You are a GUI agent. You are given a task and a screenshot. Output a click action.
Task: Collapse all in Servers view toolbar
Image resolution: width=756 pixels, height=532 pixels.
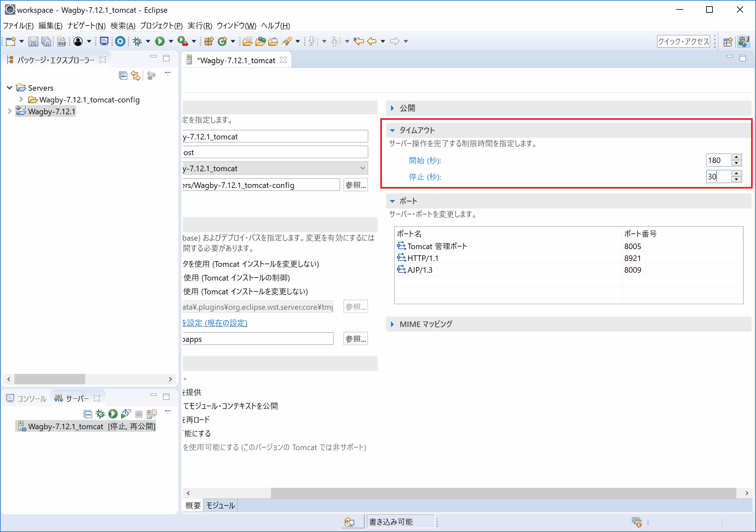coord(87,414)
